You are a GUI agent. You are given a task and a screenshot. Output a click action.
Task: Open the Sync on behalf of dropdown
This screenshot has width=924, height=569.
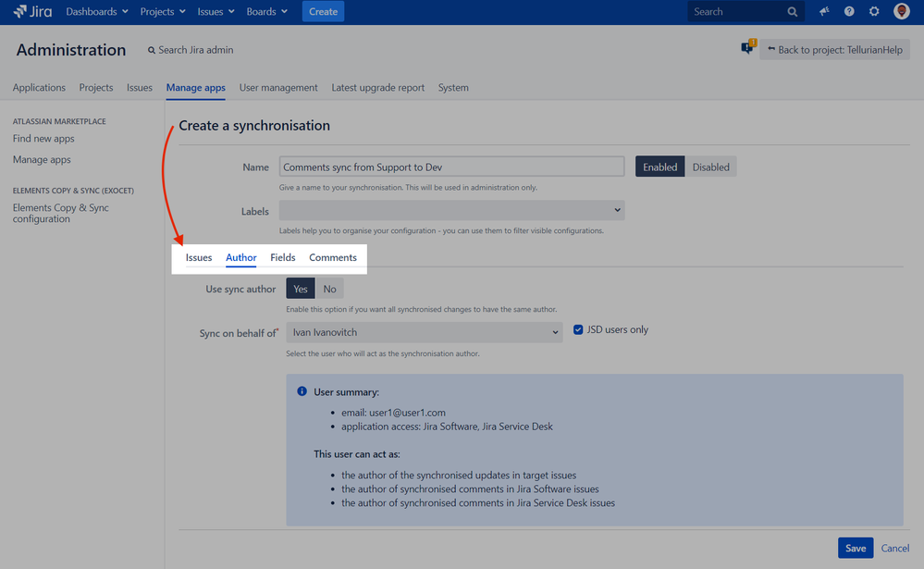[x=425, y=331]
